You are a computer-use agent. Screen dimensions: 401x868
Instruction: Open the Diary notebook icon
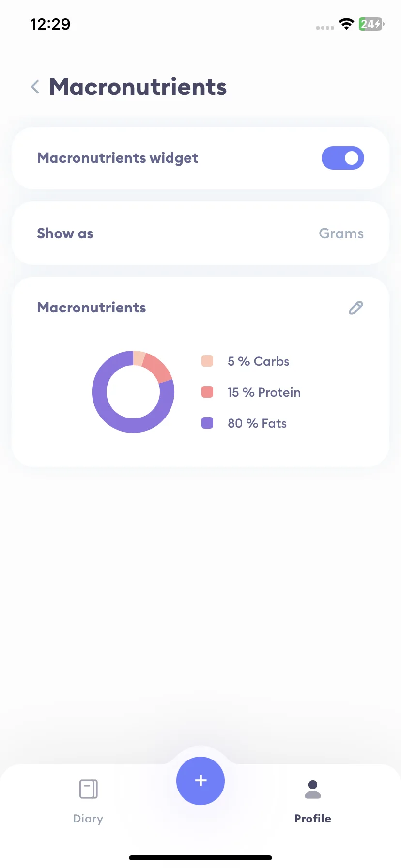pos(88,789)
